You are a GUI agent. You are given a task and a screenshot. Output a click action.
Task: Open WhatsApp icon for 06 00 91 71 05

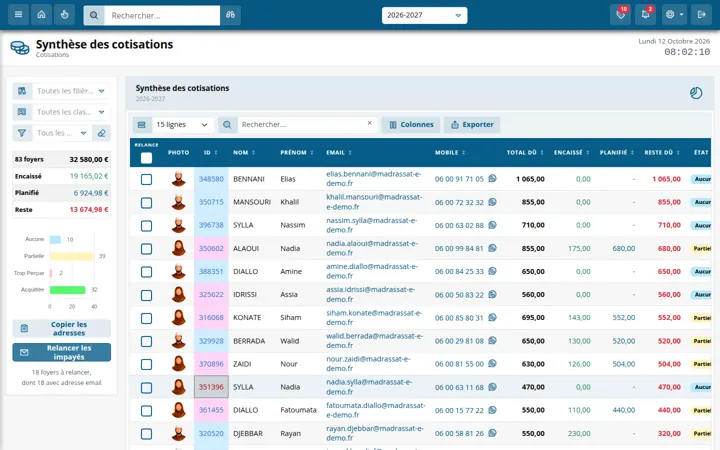coord(492,178)
